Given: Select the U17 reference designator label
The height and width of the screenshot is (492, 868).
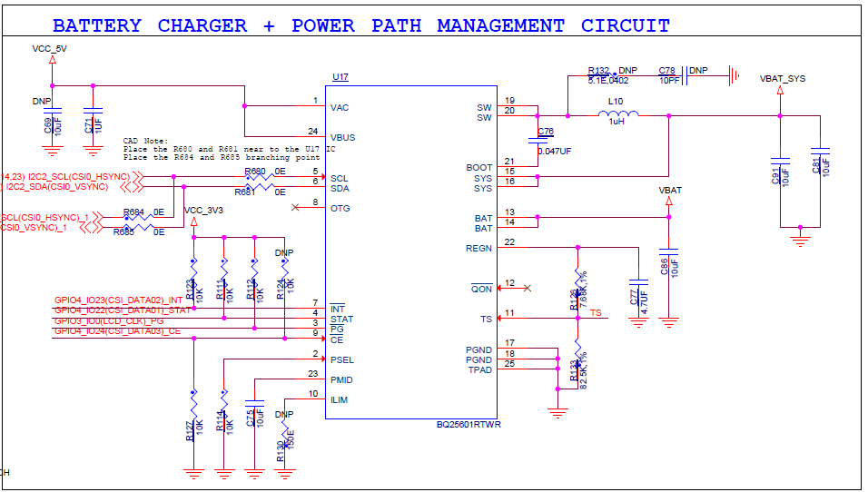Looking at the screenshot, I should [340, 77].
